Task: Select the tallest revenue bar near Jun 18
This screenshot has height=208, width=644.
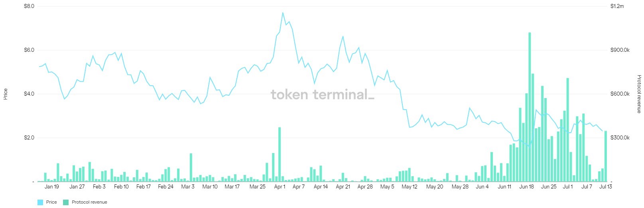Action: 530,107
